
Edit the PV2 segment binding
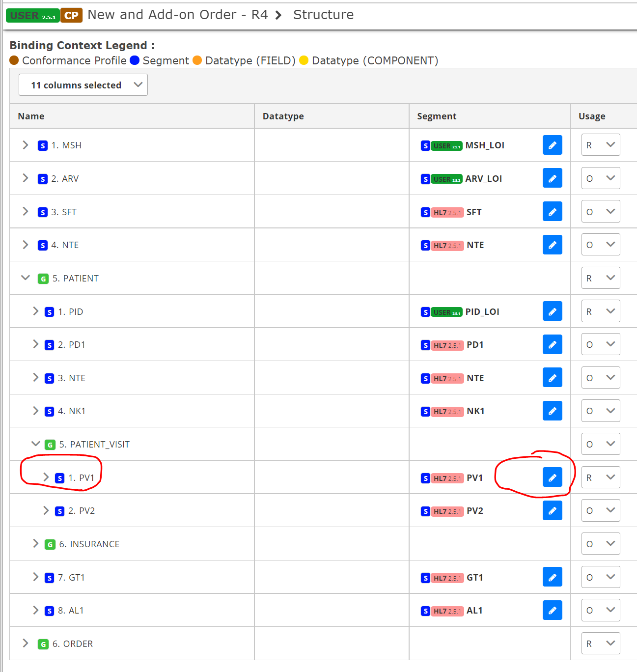coord(552,510)
